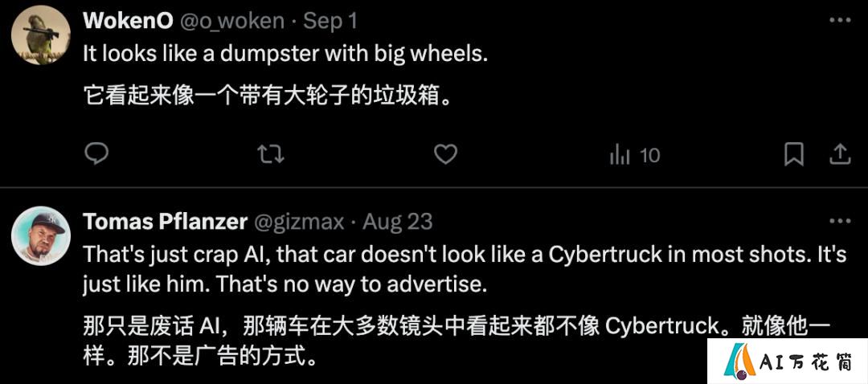Open the @o_woken handle
Image resolution: width=868 pixels, height=384 pixels.
232,21
